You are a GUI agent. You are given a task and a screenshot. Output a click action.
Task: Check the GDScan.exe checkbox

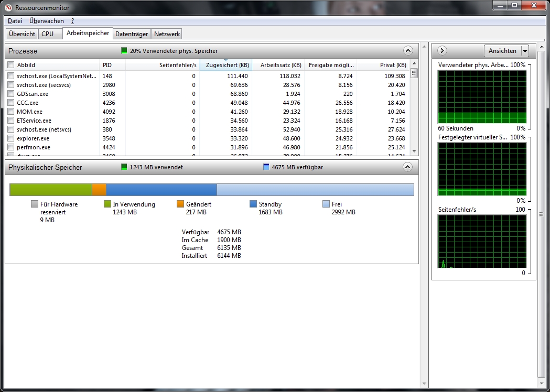coord(11,94)
